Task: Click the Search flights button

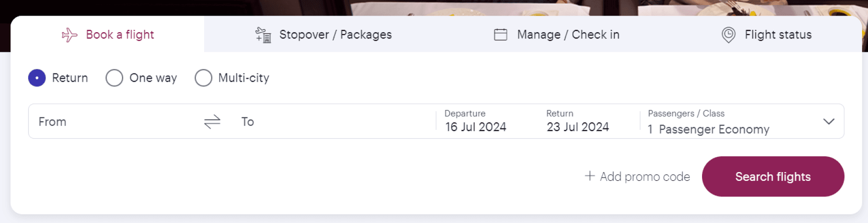Action: [x=773, y=177]
